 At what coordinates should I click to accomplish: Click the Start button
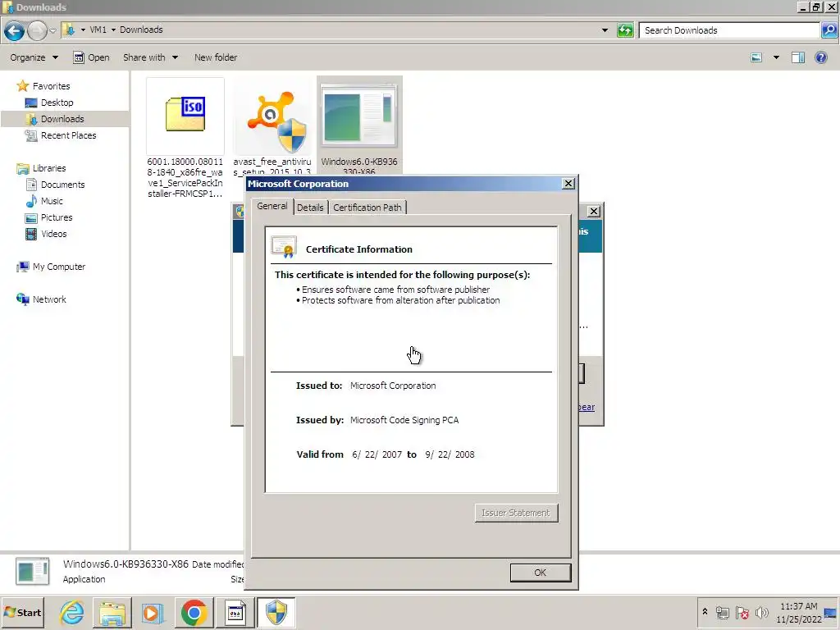(22, 612)
